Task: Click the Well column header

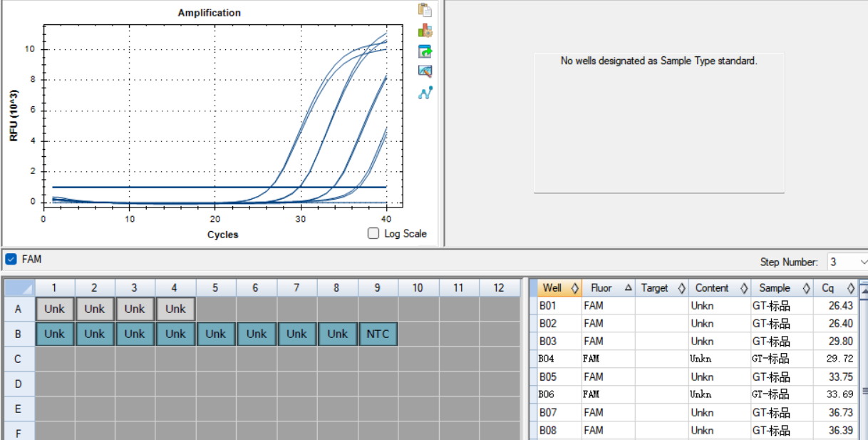Action: pos(559,288)
